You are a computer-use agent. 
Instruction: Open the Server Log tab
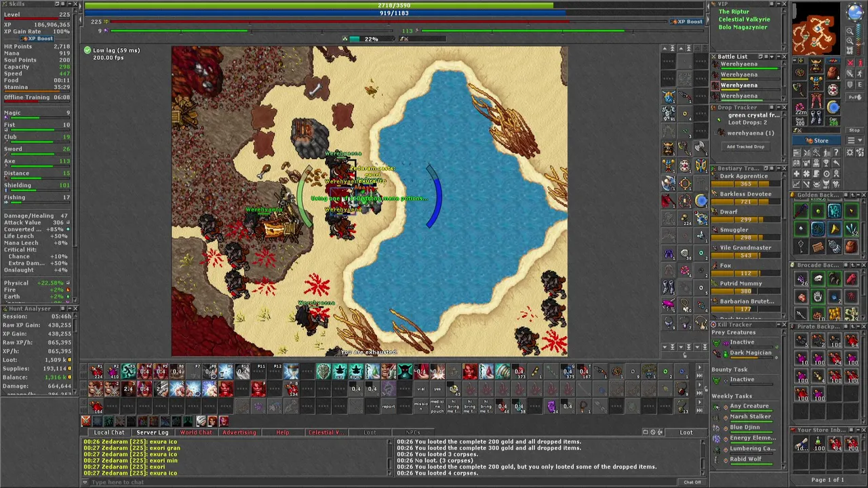[x=152, y=432]
